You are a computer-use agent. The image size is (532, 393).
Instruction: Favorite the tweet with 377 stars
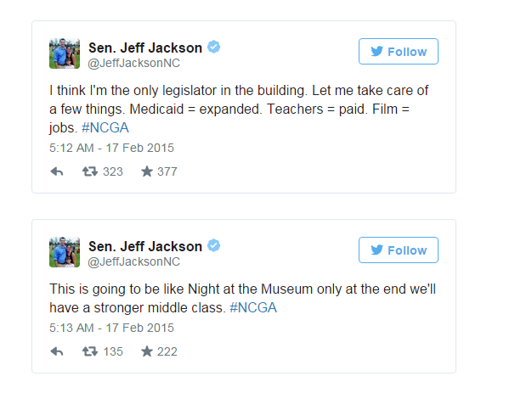point(147,171)
